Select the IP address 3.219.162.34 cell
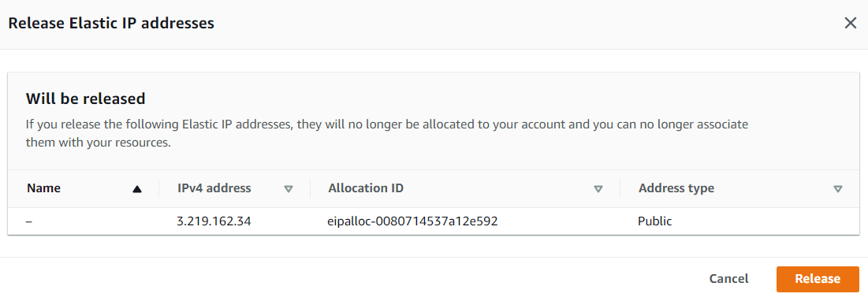This screenshot has height=301, width=868. click(x=214, y=221)
